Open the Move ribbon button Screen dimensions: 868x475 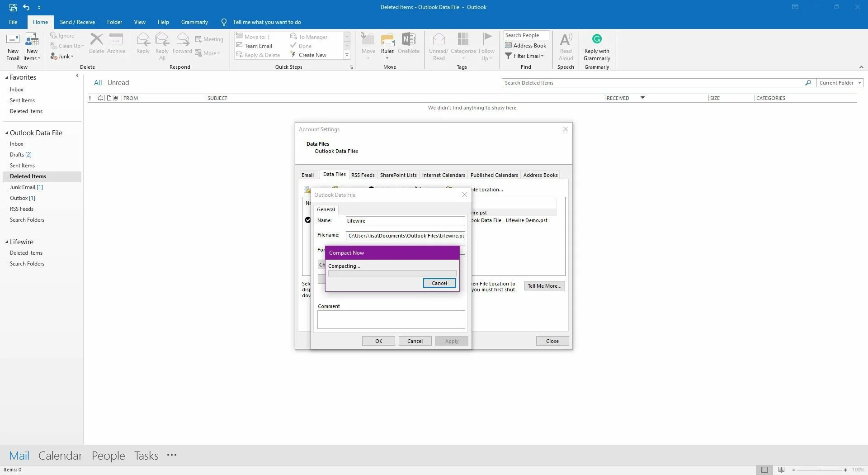[368, 47]
